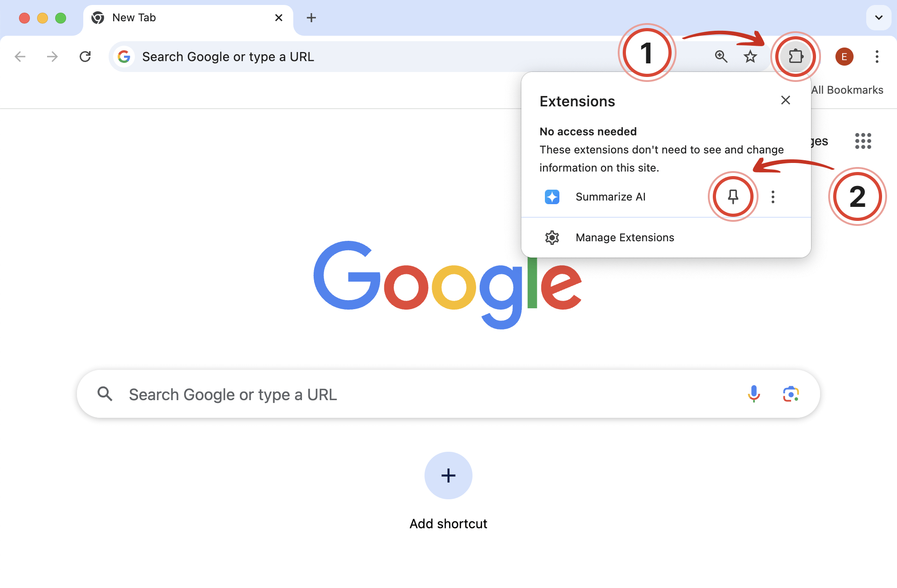Image resolution: width=897 pixels, height=588 pixels.
Task: Click the Summarize AI extension logo
Action: [552, 196]
